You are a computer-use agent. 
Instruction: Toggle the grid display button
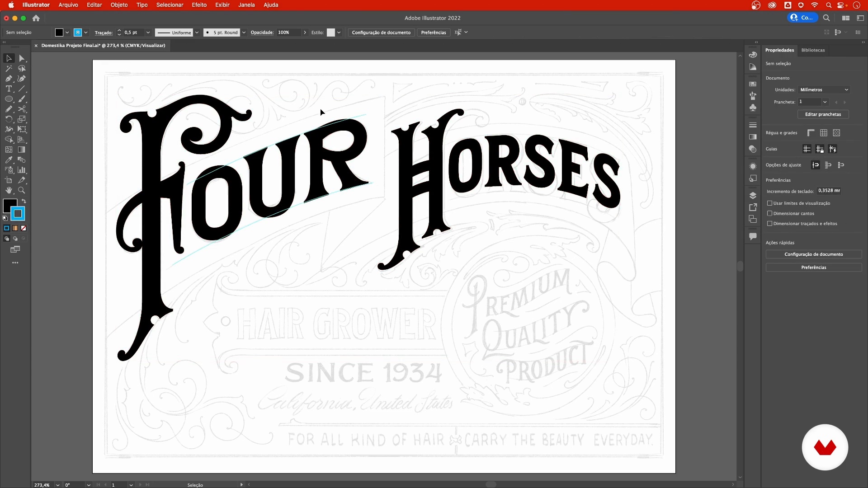coord(824,133)
